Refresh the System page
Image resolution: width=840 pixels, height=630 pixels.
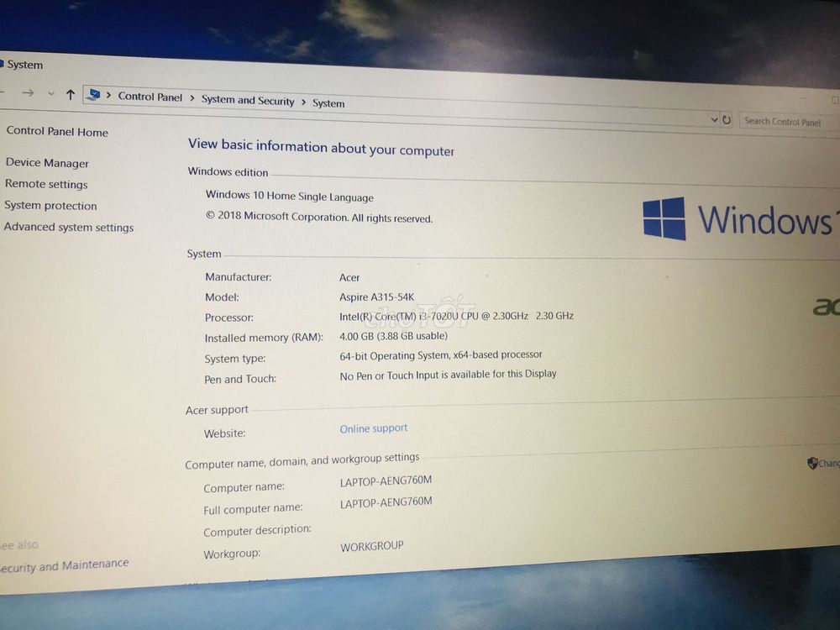click(x=727, y=120)
